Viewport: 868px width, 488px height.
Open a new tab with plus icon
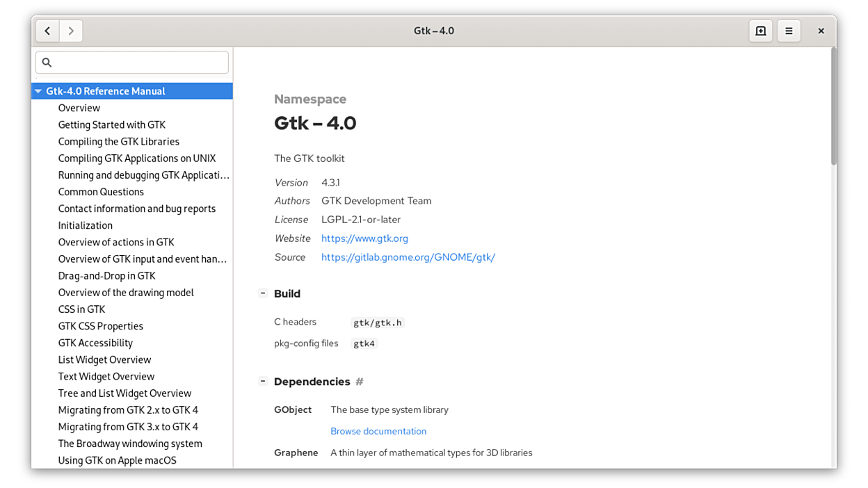[x=760, y=31]
